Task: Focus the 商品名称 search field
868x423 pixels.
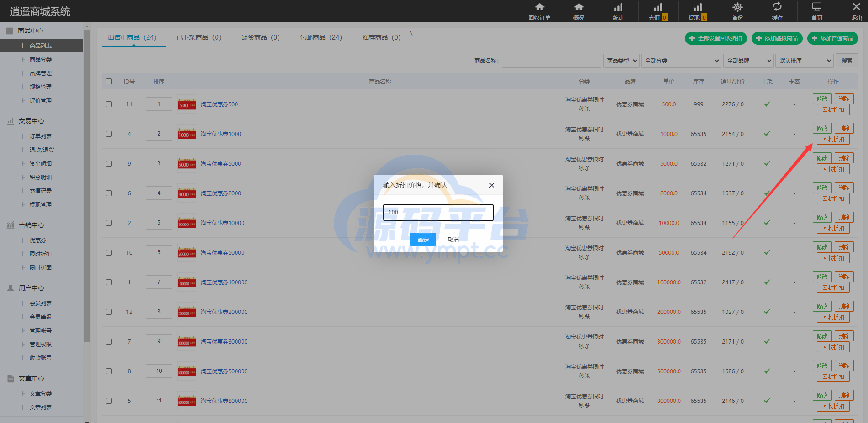Action: point(551,60)
